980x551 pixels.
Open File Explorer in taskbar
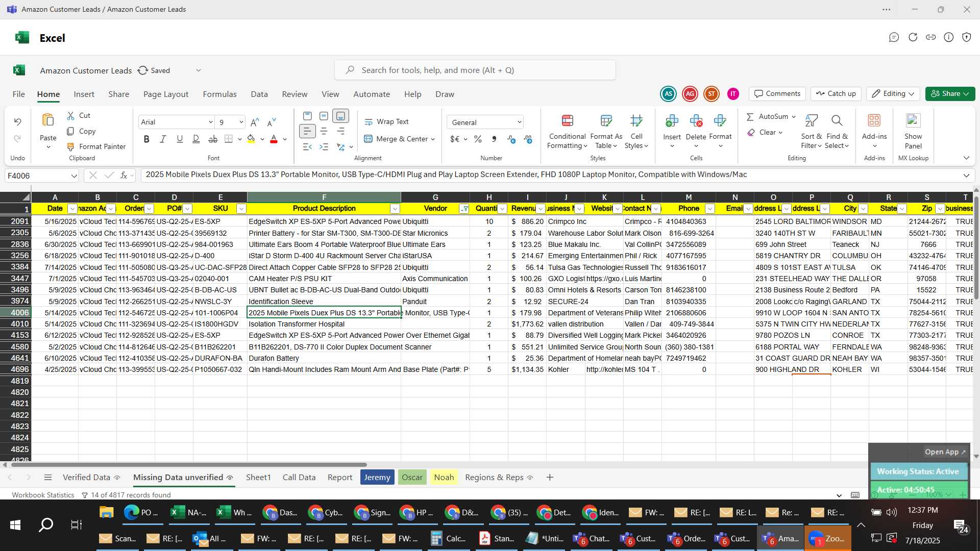tap(106, 513)
